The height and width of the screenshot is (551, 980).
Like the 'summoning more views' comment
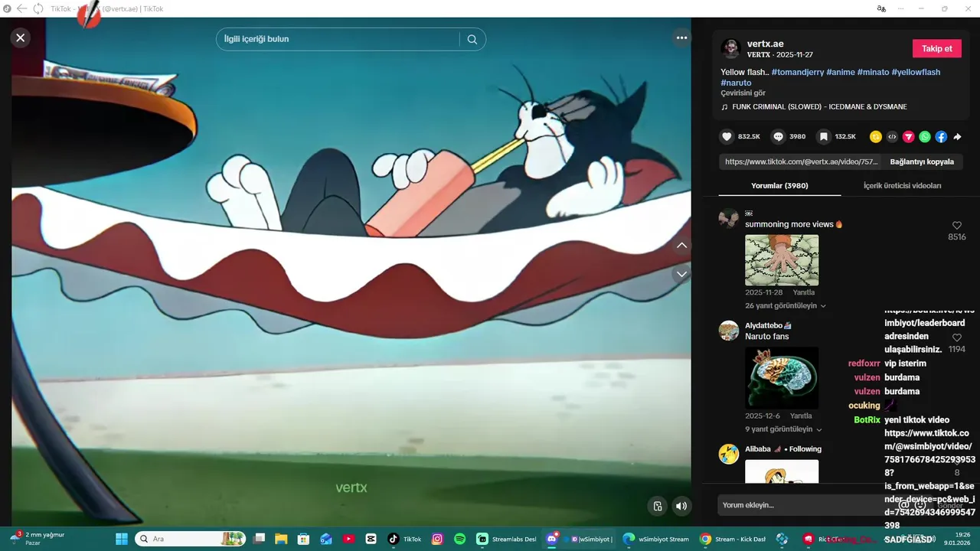pos(956,226)
